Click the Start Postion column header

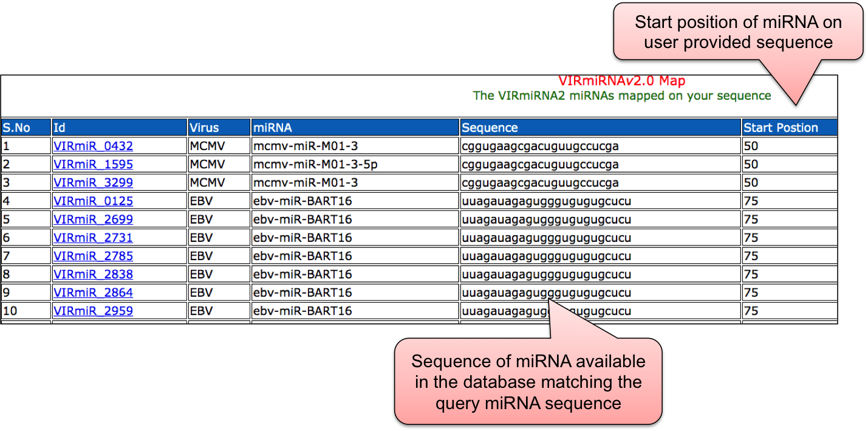pos(781,128)
